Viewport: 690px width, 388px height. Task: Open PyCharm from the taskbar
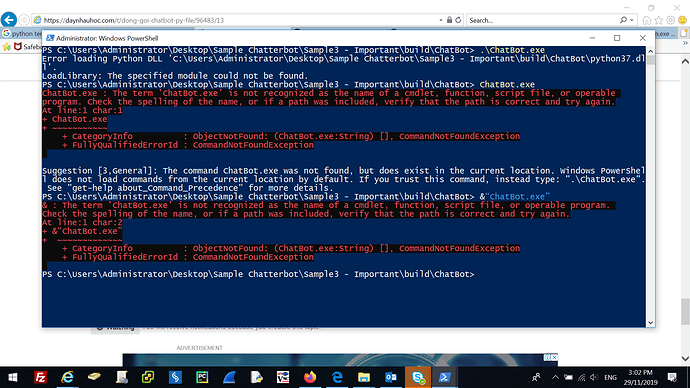[x=202, y=377]
